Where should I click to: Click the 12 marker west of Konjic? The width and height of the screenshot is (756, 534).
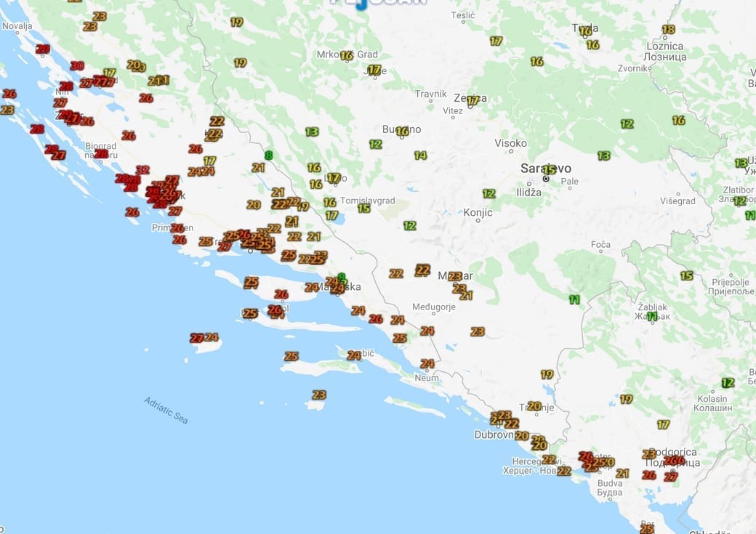pyautogui.click(x=409, y=226)
